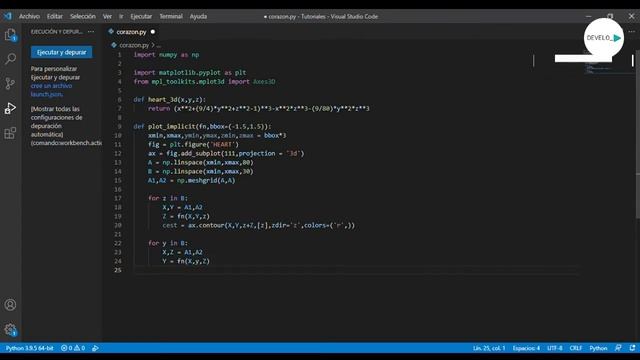640x360 pixels.
Task: Click EJECUCIÓN Y DEPUR... panel title
Action: (x=57, y=31)
